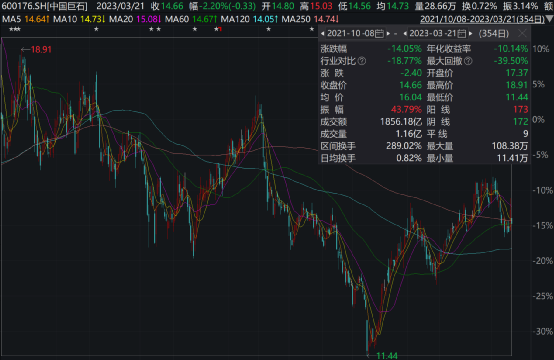Select the 区间换手 value 289.02%
This screenshot has width=554, height=360.
[x=404, y=146]
